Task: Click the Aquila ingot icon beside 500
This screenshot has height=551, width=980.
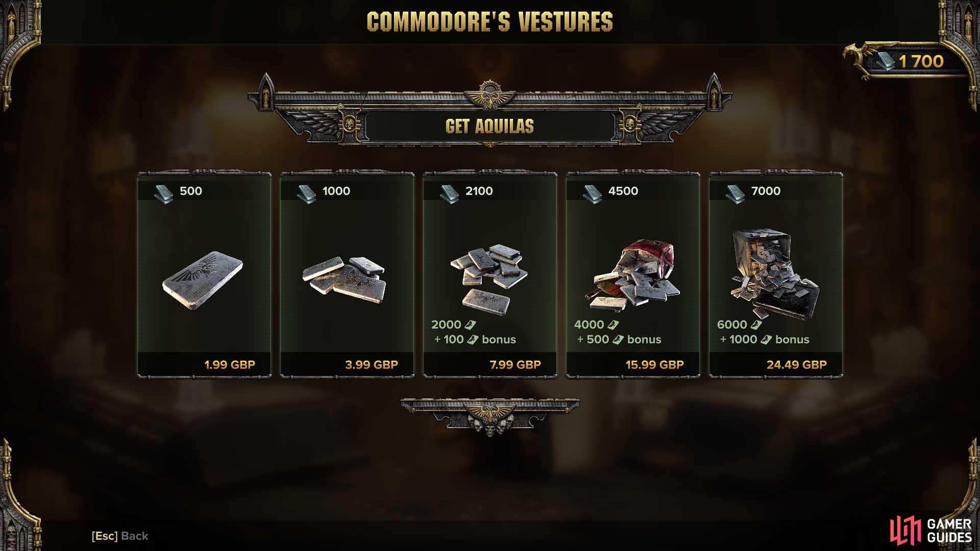Action: click(164, 194)
